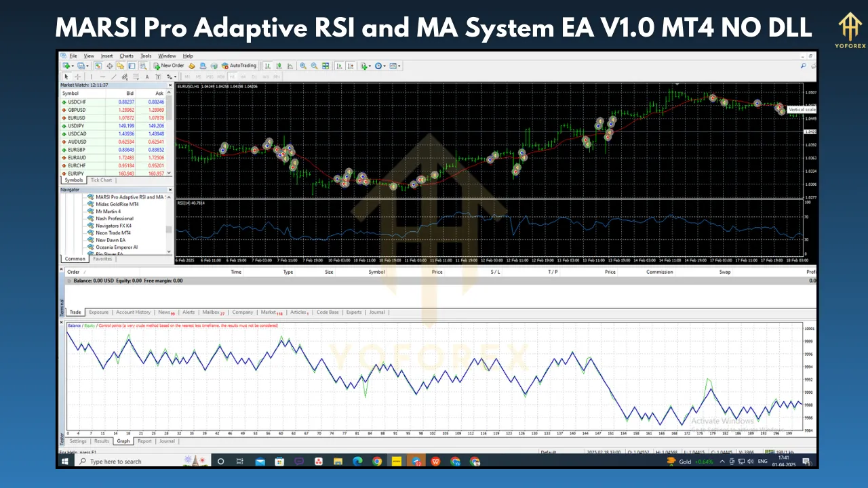
Task: Click the Navigator scrollbar thumb
Action: 170,230
